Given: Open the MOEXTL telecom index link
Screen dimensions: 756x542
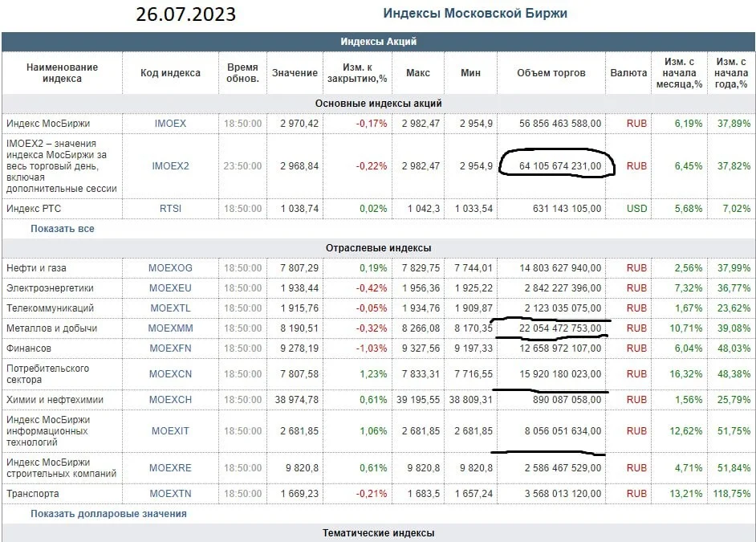Looking at the screenshot, I should [170, 308].
